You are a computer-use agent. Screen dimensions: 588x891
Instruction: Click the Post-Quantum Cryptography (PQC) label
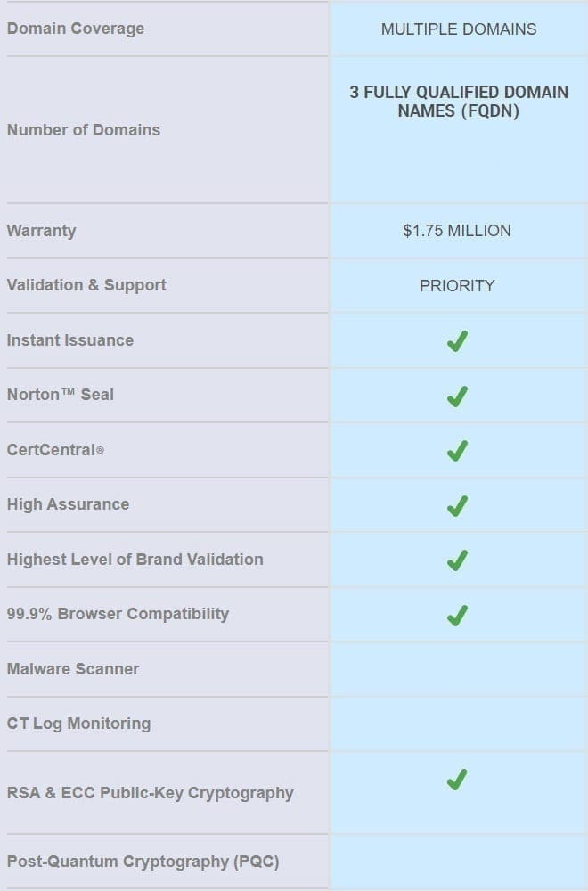[143, 862]
